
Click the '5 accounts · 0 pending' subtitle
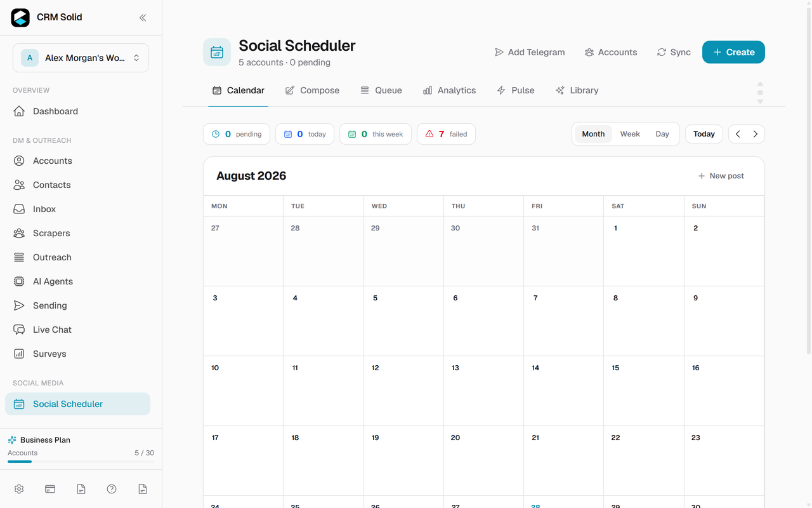(x=284, y=62)
